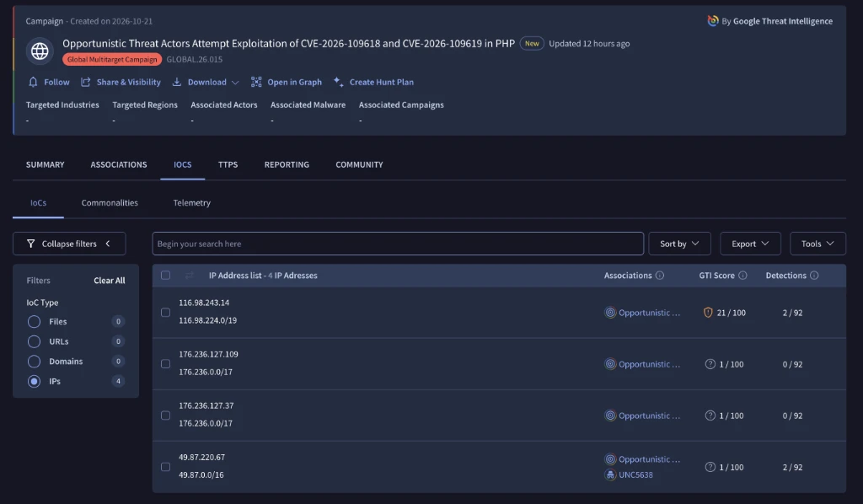Image resolution: width=863 pixels, height=504 pixels.
Task: Click the swap arrows icon in list header
Action: coord(190,275)
